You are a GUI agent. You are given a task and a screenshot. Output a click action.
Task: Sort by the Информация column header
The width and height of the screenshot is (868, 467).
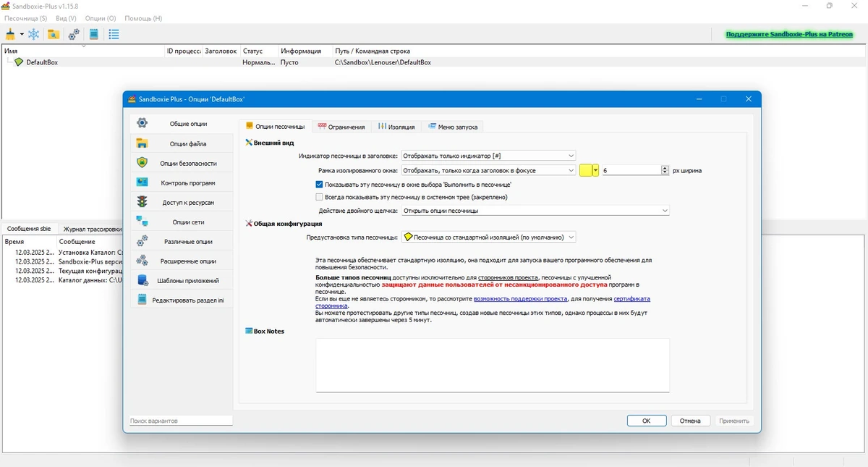pos(305,51)
